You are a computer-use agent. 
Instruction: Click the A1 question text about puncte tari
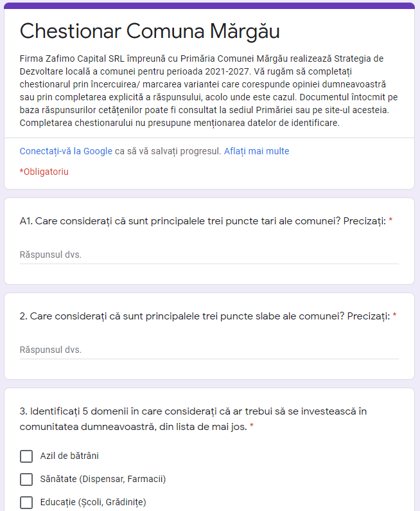click(202, 221)
